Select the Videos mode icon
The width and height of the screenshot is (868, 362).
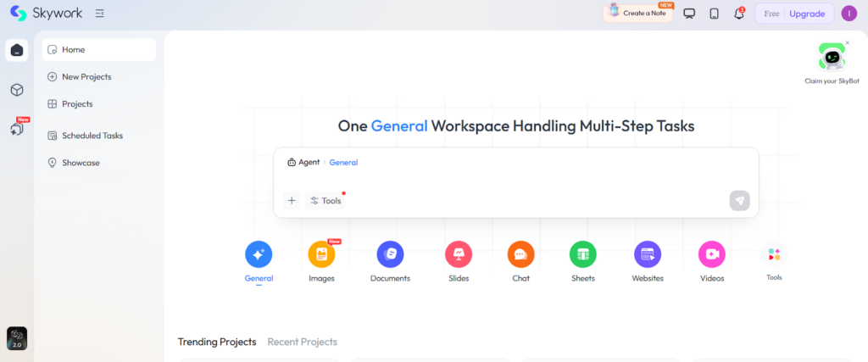[712, 254]
